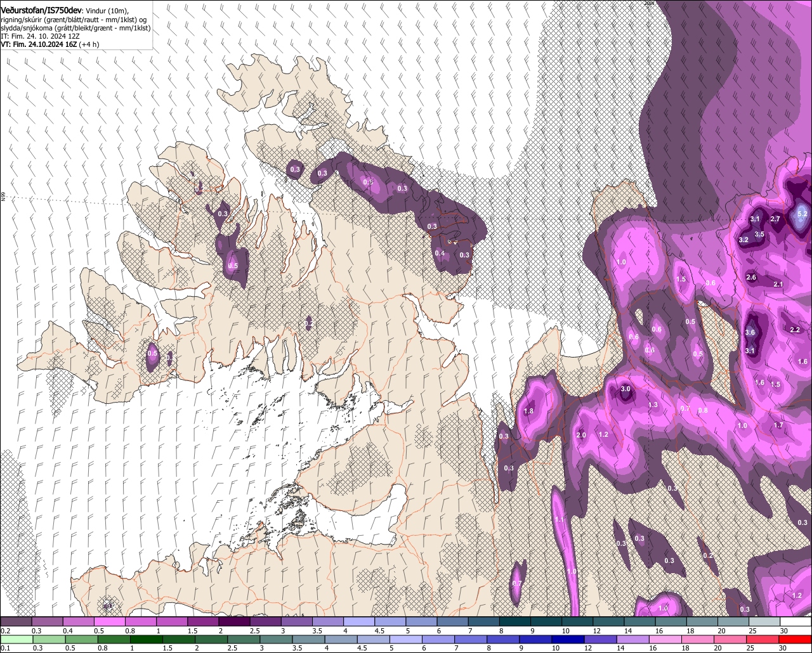This screenshot has width=812, height=653.
Task: Click the '1.3' precipitation value label
Action: tap(653, 405)
